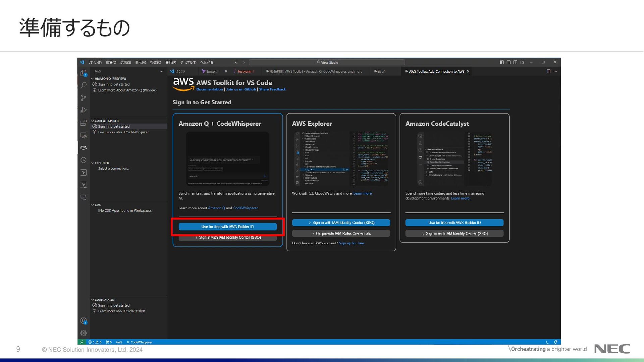Image resolution: width=644 pixels, height=362 pixels.
Task: Open the ターミナル menu
Action: pyautogui.click(x=189, y=62)
